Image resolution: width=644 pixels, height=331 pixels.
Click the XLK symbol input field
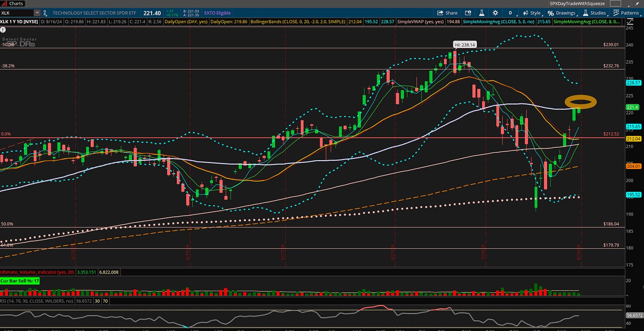tap(16, 13)
